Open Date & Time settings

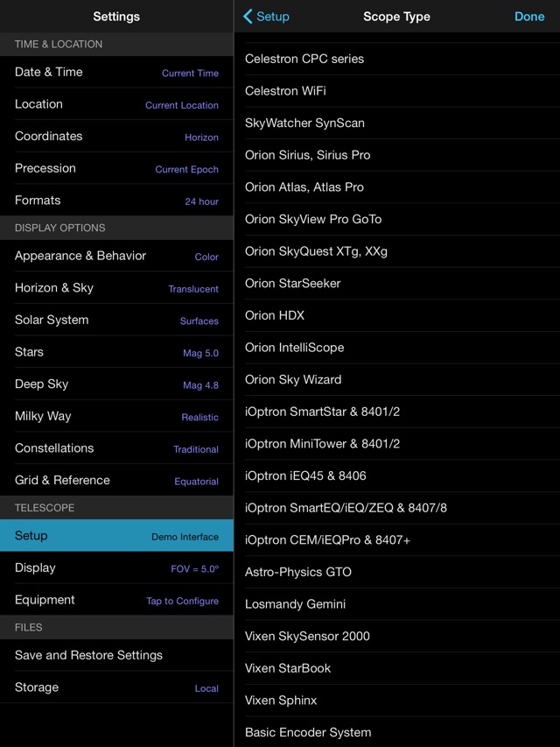(x=116, y=72)
